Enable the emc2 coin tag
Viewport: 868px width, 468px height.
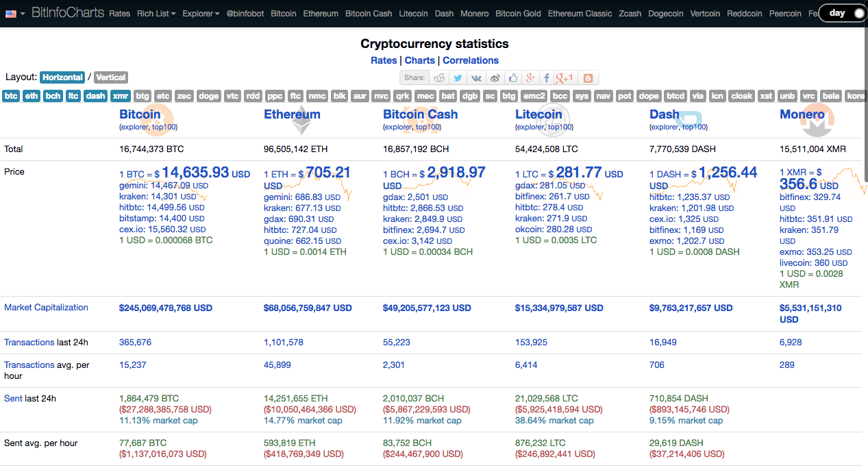[534, 96]
